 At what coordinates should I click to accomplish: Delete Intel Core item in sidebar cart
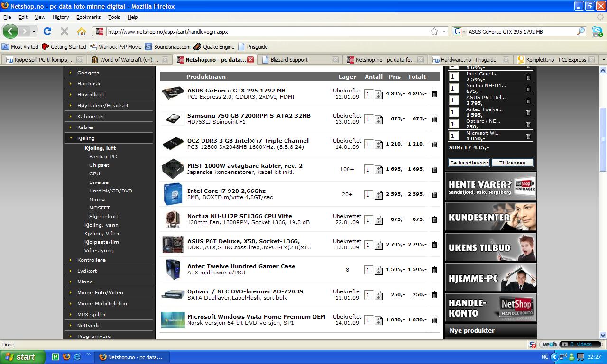click(528, 77)
